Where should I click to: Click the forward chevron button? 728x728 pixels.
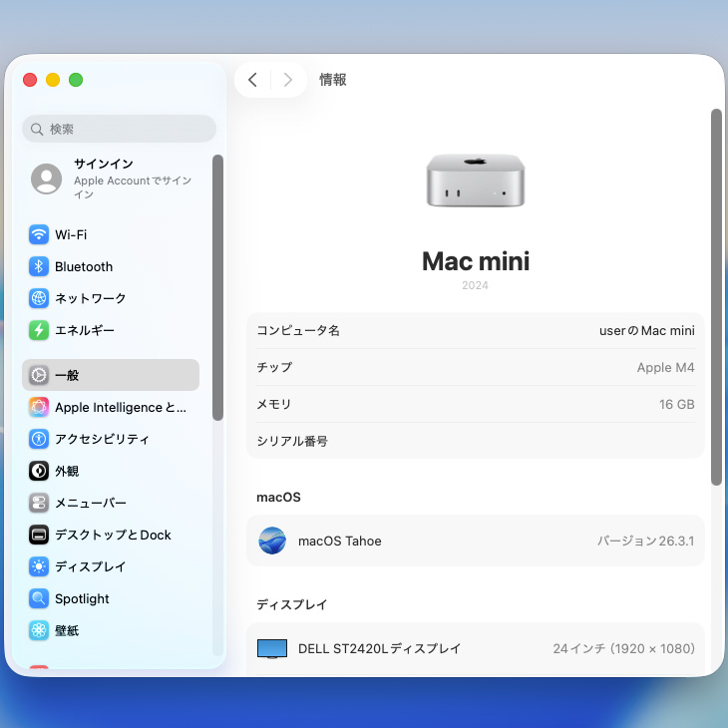click(x=288, y=80)
